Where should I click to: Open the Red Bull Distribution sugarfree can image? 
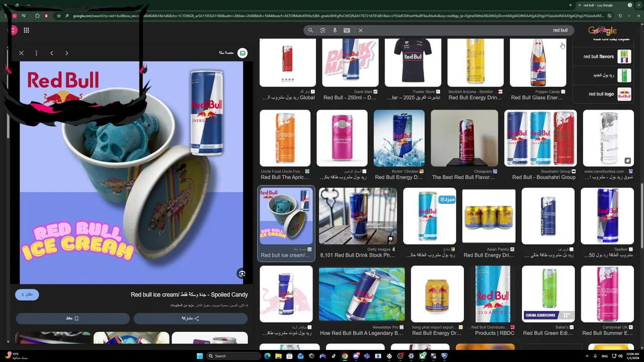493,294
